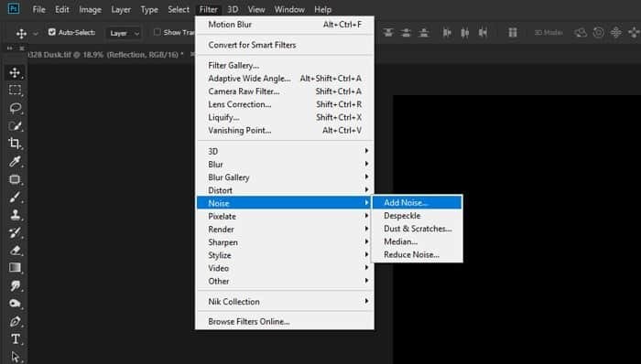Select the Clone Stamp tool
Screen dimensions: 641x364
coord(15,215)
